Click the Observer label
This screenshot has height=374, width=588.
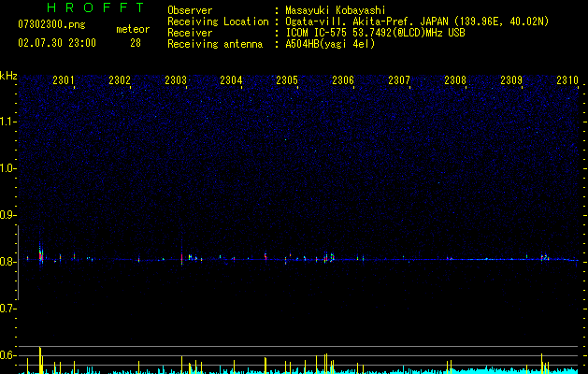pos(190,10)
